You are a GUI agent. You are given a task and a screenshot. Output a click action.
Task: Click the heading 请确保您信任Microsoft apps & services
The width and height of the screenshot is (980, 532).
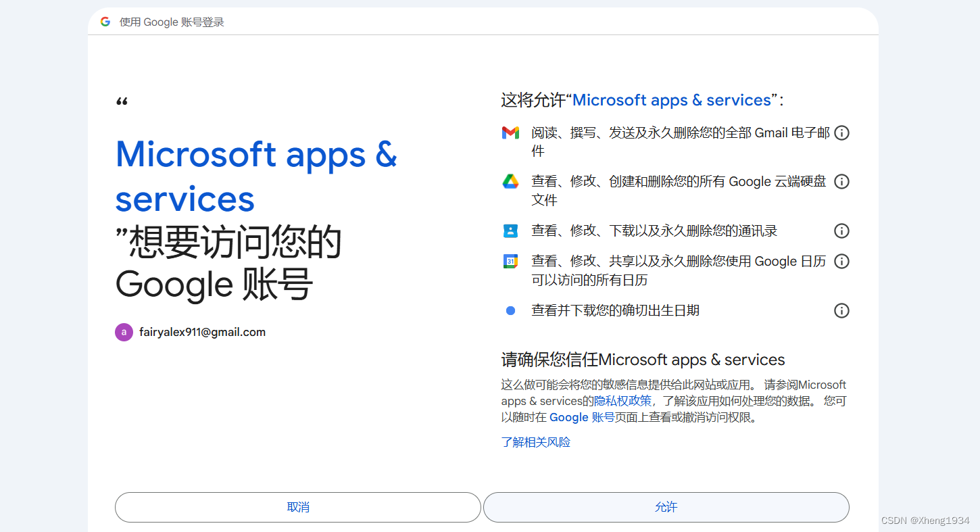(x=643, y=360)
